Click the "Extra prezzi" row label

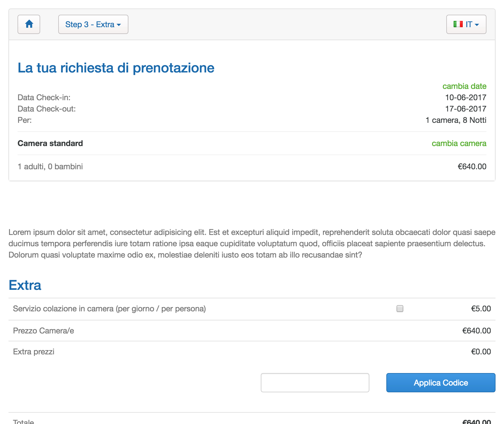click(34, 352)
